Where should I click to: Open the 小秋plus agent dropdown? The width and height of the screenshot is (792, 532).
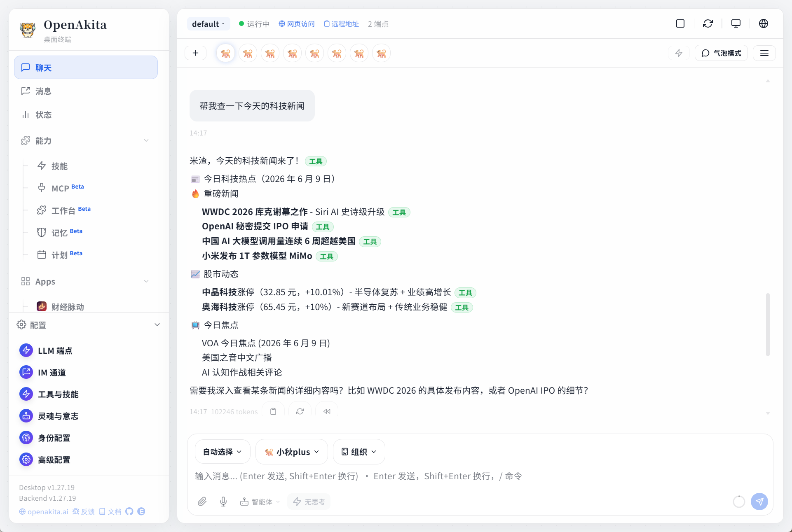(292, 452)
